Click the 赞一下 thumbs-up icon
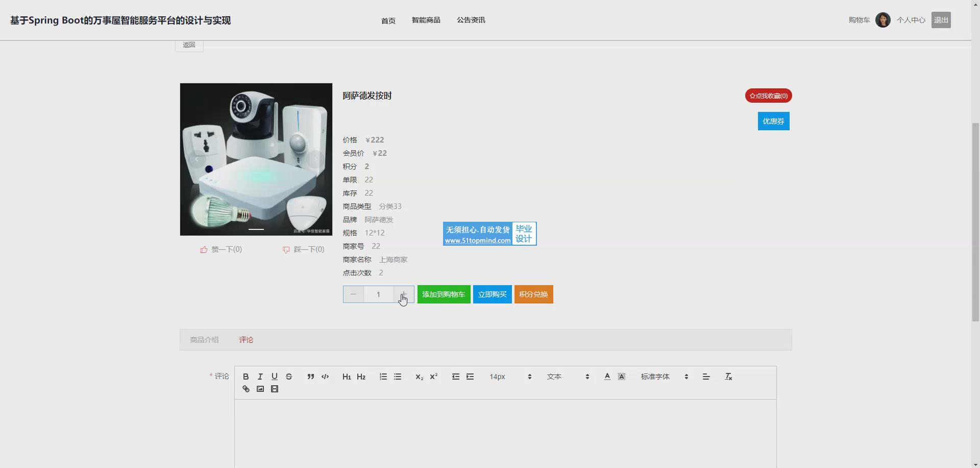Screen dimensions: 980x468 (x=204, y=249)
